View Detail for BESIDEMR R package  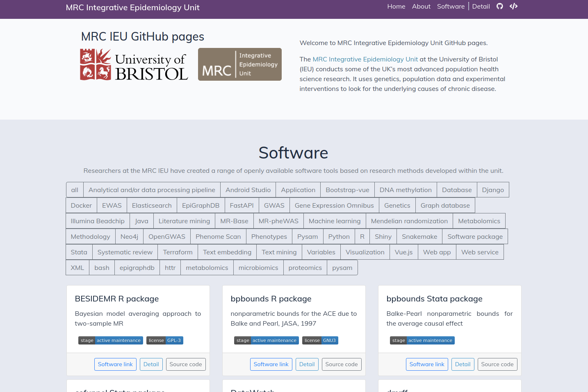pyautogui.click(x=151, y=364)
